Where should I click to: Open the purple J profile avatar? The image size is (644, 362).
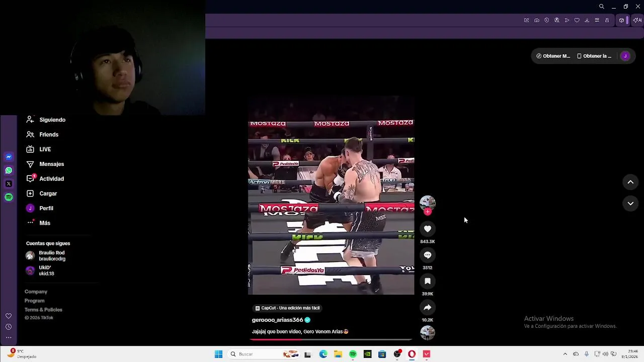click(x=625, y=56)
